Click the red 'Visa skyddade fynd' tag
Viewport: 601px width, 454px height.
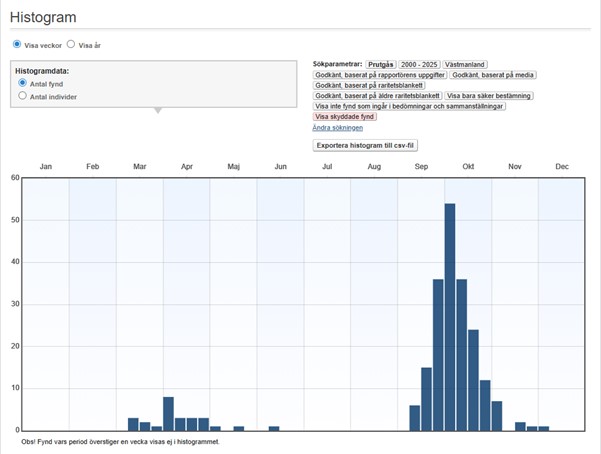[x=347, y=117]
